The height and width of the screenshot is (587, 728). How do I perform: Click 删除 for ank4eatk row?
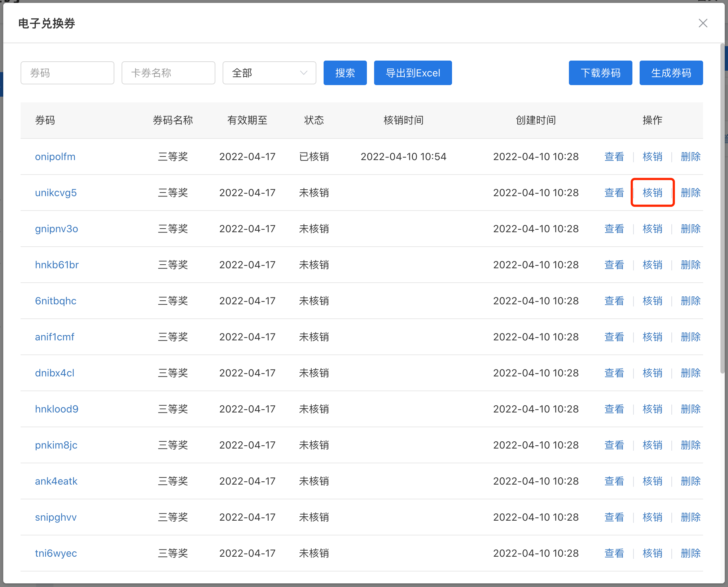pyautogui.click(x=691, y=481)
